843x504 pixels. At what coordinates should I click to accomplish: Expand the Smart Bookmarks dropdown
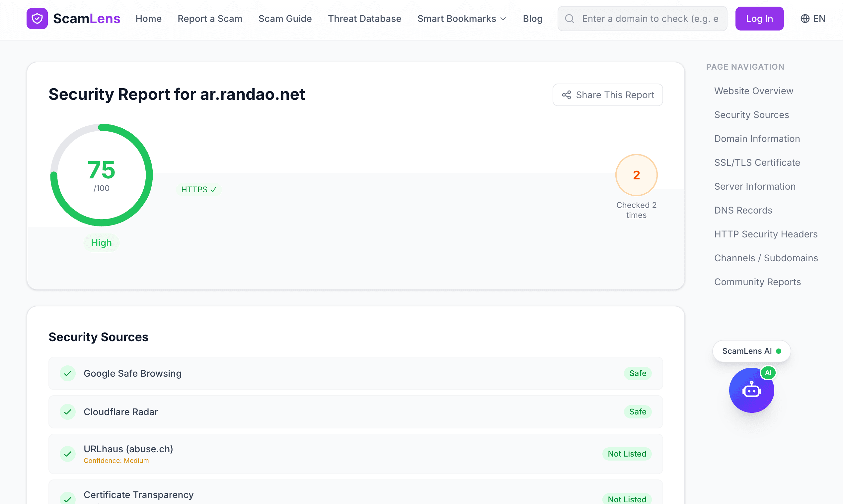[x=462, y=18]
